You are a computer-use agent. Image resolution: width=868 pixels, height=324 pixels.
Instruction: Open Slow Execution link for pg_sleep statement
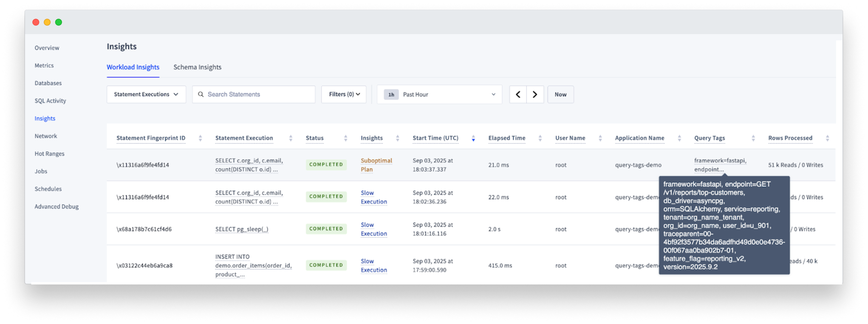pos(374,229)
